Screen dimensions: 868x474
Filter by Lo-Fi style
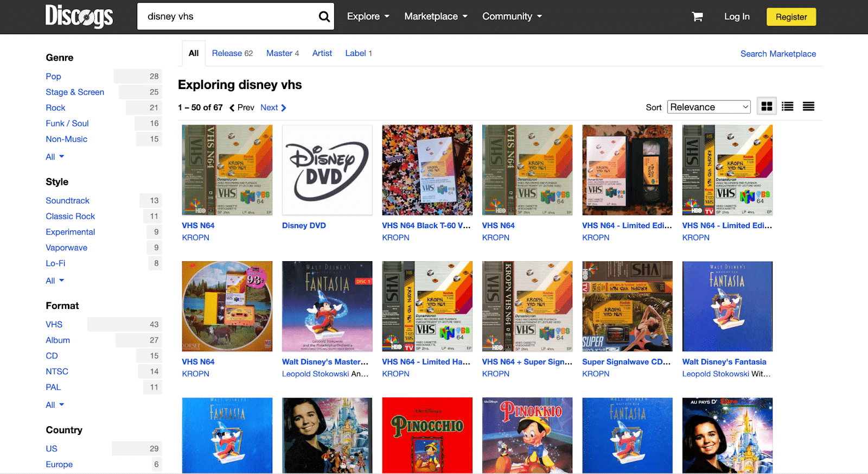55,264
